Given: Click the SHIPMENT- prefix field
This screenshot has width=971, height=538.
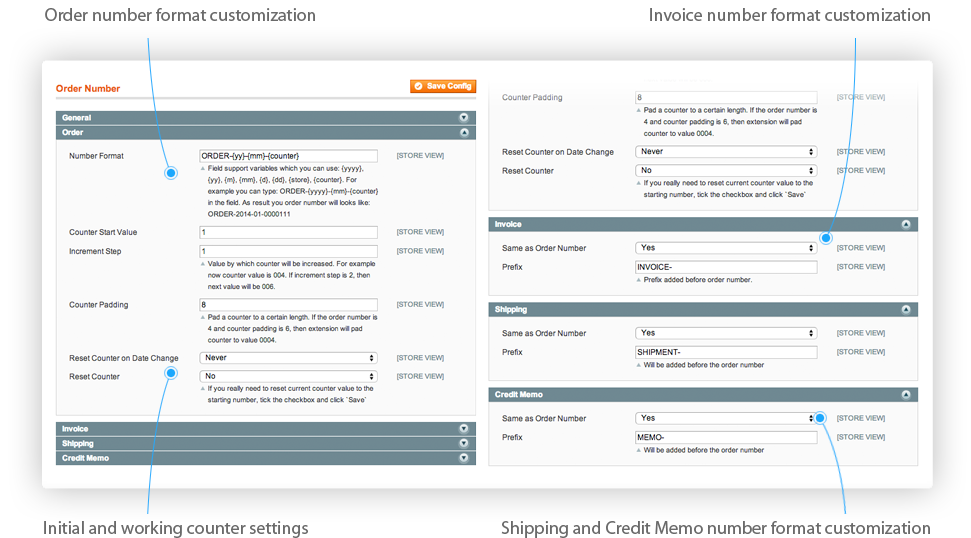Looking at the screenshot, I should 726,352.
